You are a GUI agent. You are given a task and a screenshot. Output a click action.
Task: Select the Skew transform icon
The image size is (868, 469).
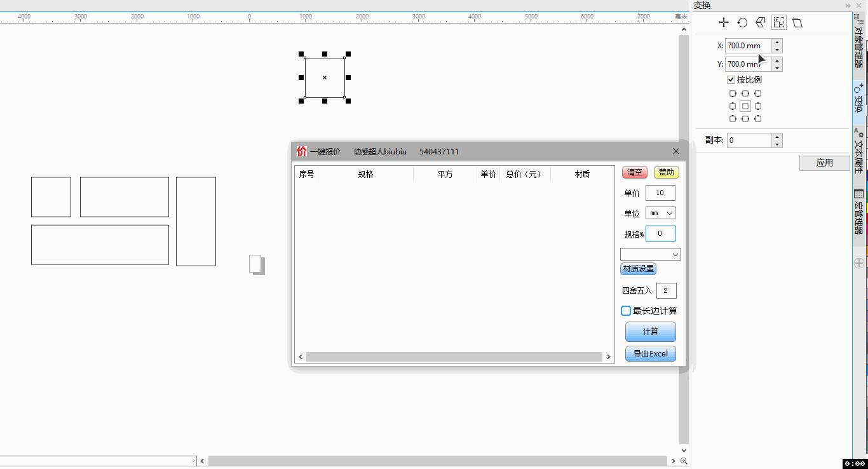(797, 23)
